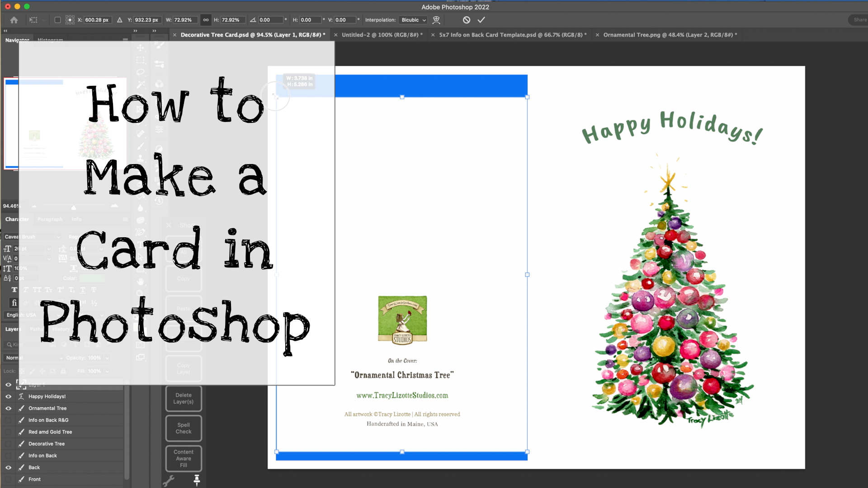Show the Decorative Tree layer
Screen dimensions: 868x488
pyautogui.click(x=8, y=444)
